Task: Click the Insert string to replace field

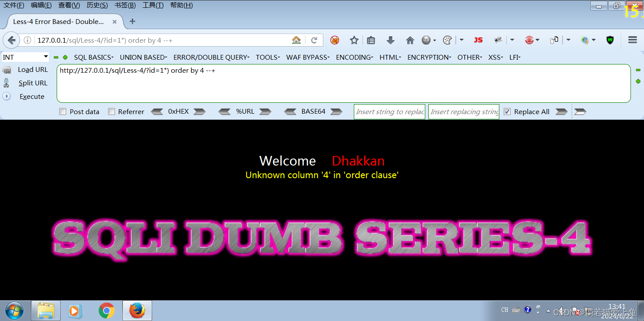Action: (x=389, y=112)
